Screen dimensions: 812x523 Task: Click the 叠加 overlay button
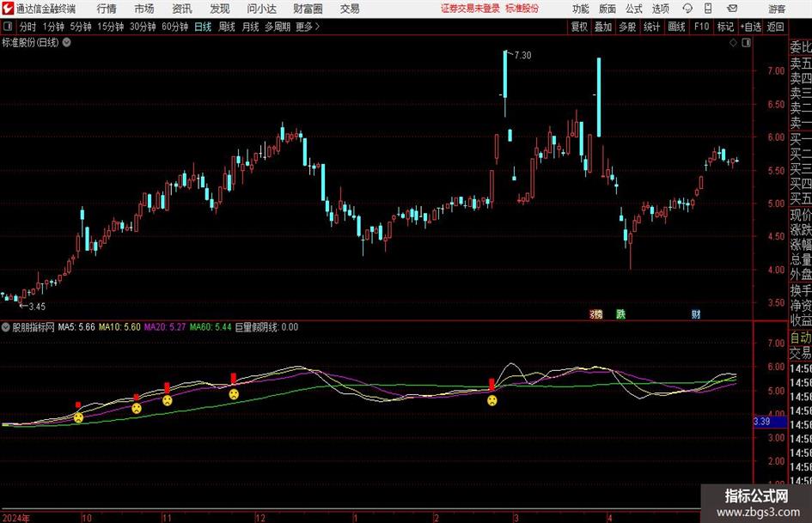click(603, 27)
